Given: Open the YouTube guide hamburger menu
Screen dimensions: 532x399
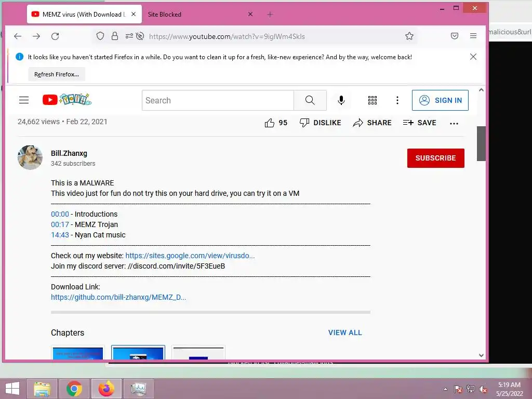Looking at the screenshot, I should 24,100.
